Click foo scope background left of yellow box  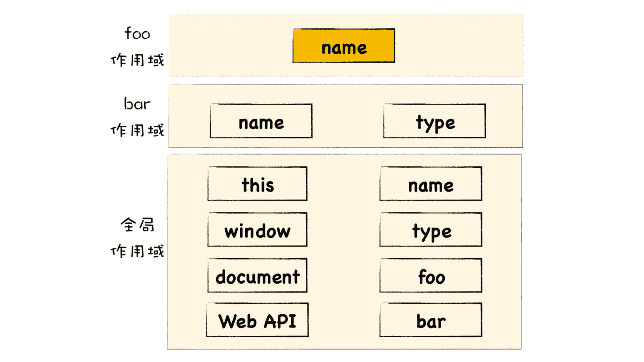231,46
